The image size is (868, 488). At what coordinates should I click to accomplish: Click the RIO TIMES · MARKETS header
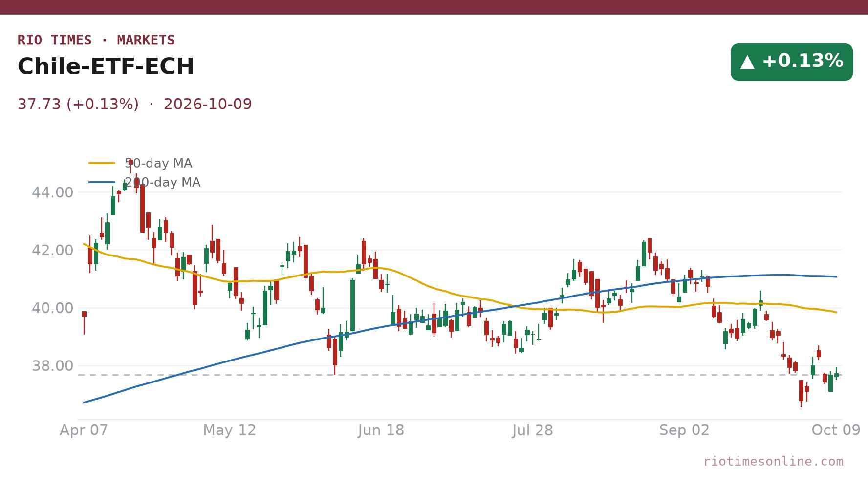point(96,40)
